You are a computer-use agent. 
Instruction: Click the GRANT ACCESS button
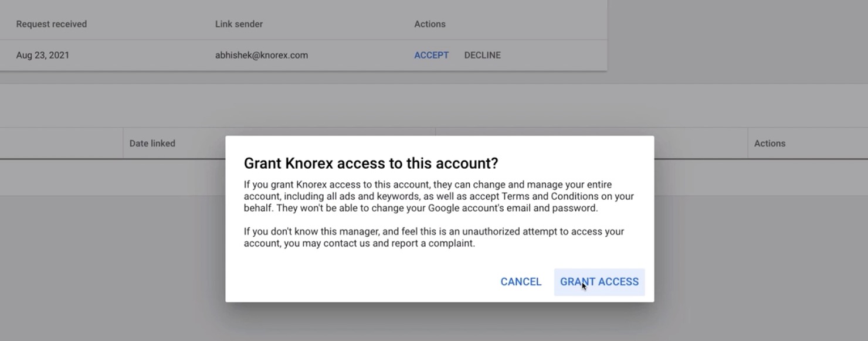click(x=599, y=282)
